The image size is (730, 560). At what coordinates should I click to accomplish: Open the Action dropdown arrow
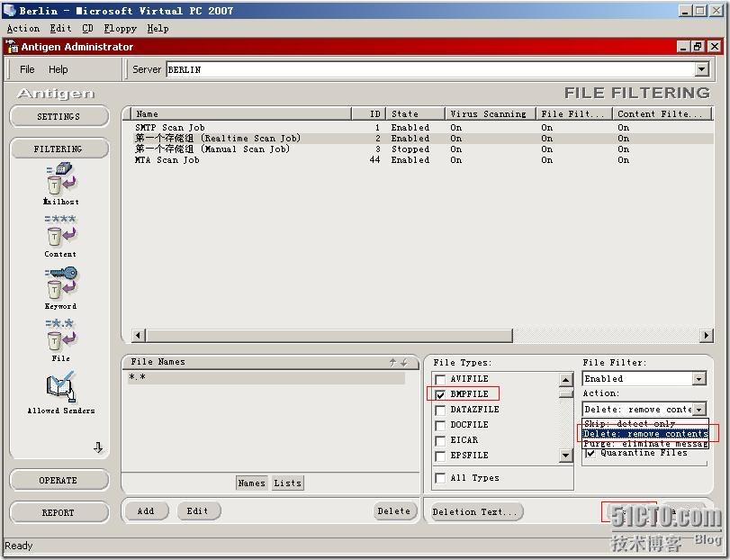point(698,410)
